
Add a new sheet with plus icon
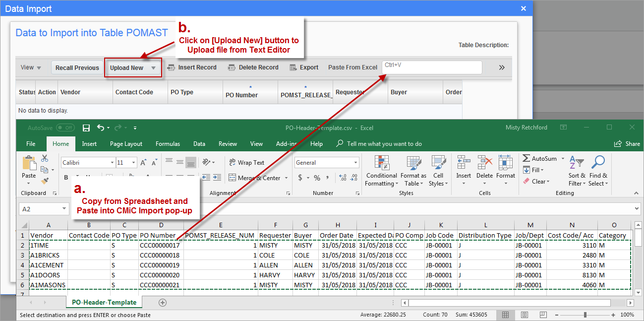pos(162,302)
